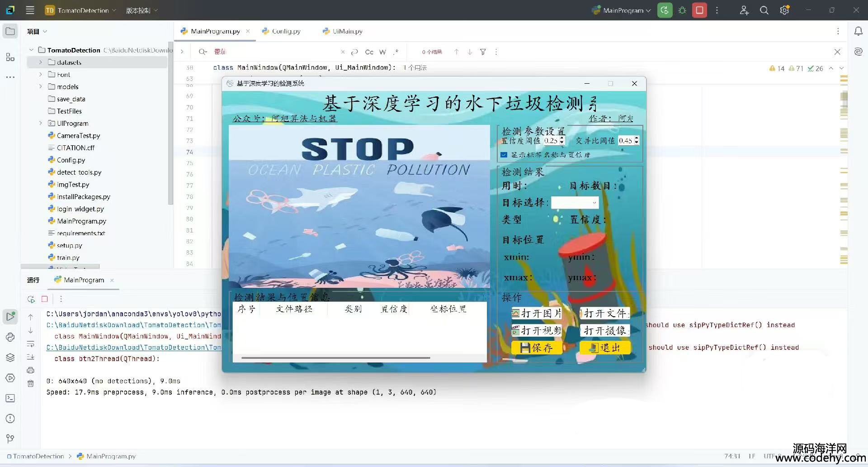Toggle match case Cc in search bar
868x467 pixels.
tap(369, 52)
